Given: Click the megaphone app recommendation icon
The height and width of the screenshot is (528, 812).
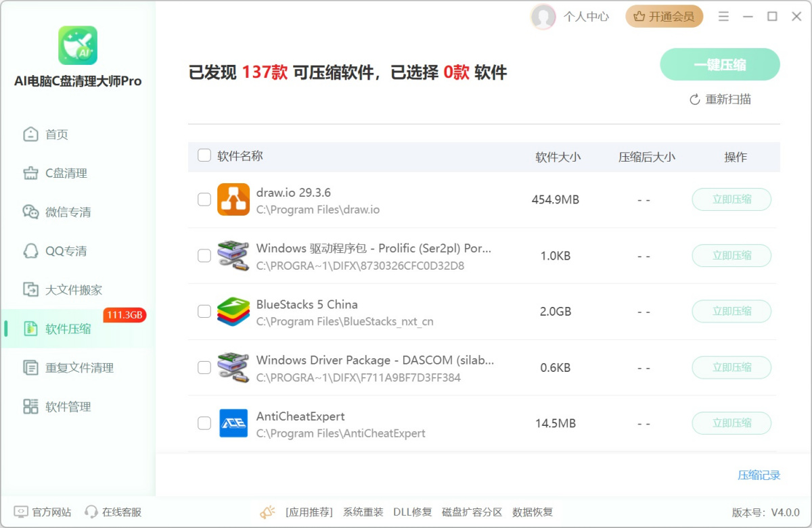Looking at the screenshot, I should (267, 512).
